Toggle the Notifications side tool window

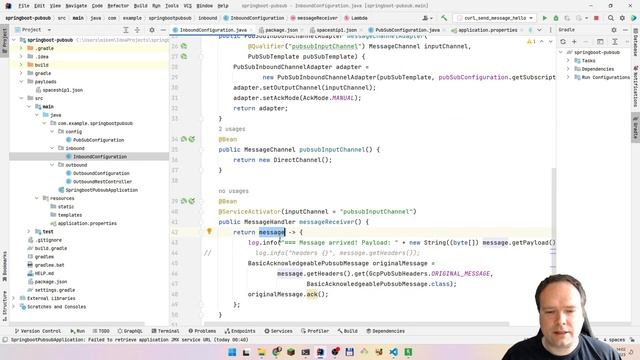click(x=636, y=87)
